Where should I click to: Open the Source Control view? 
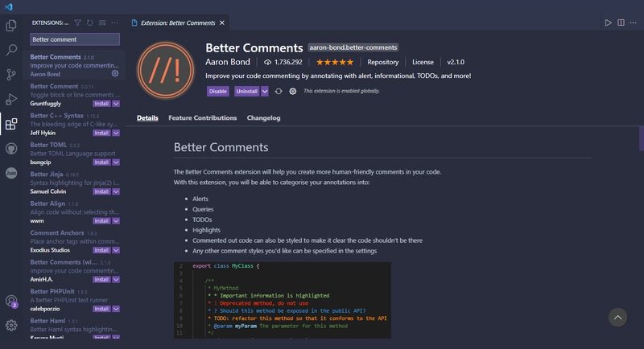click(x=11, y=75)
